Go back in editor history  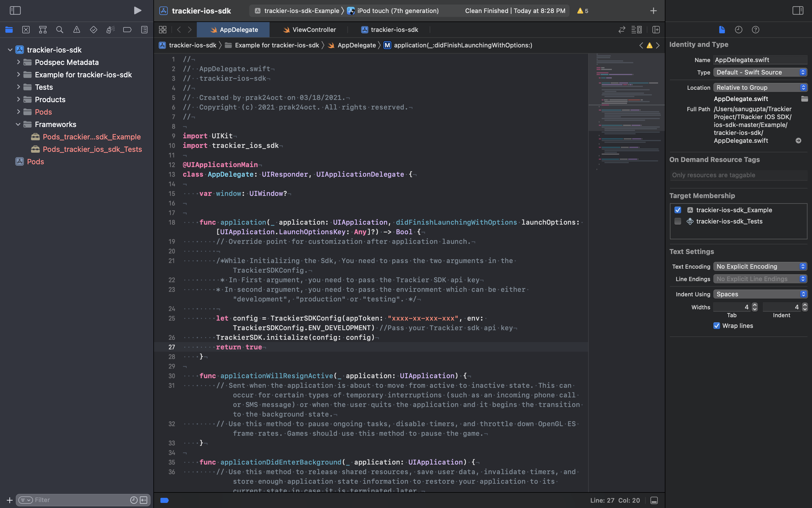[x=179, y=30]
